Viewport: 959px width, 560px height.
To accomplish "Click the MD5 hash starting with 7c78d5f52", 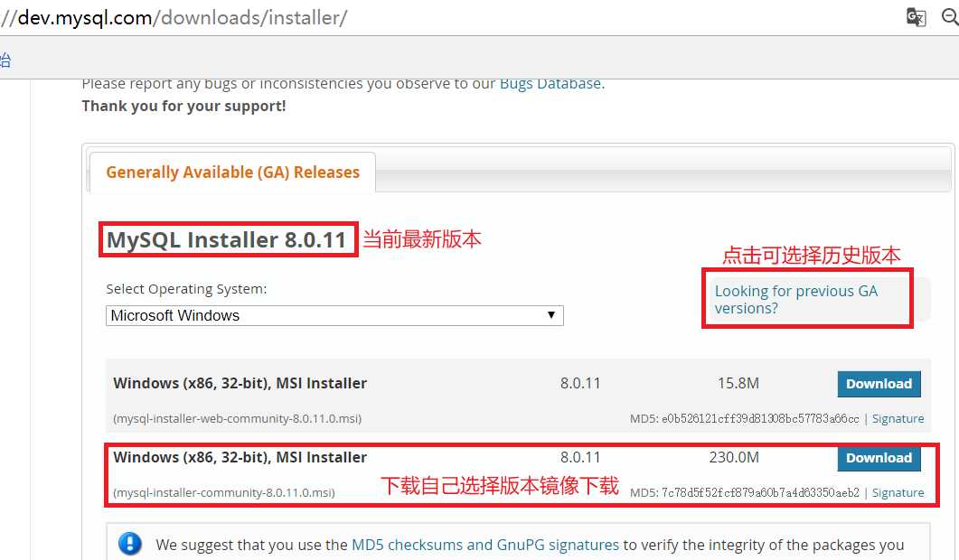I will tap(760, 493).
